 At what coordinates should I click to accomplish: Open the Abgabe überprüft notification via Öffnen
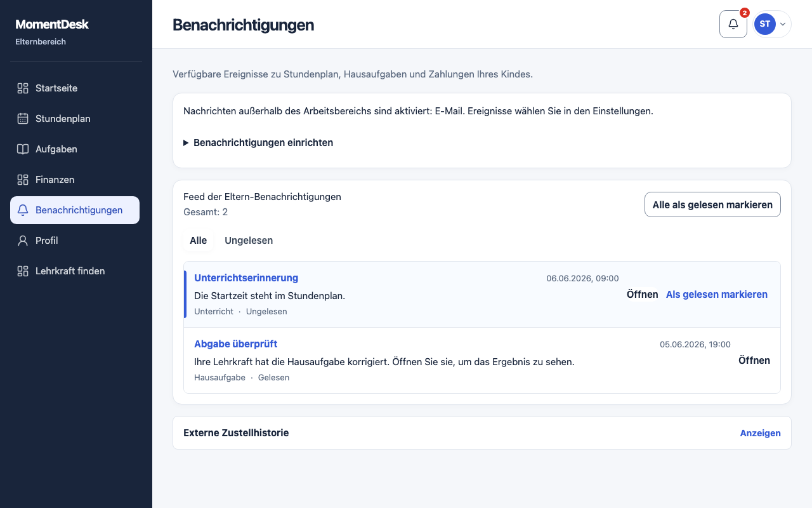(x=754, y=361)
